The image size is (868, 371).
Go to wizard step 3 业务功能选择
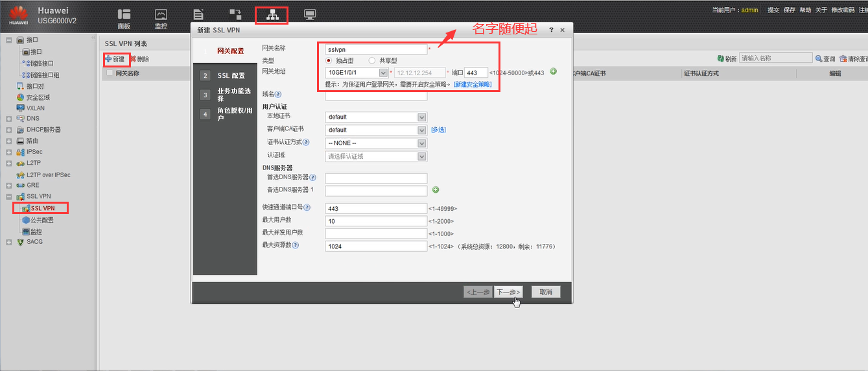pyautogui.click(x=225, y=95)
